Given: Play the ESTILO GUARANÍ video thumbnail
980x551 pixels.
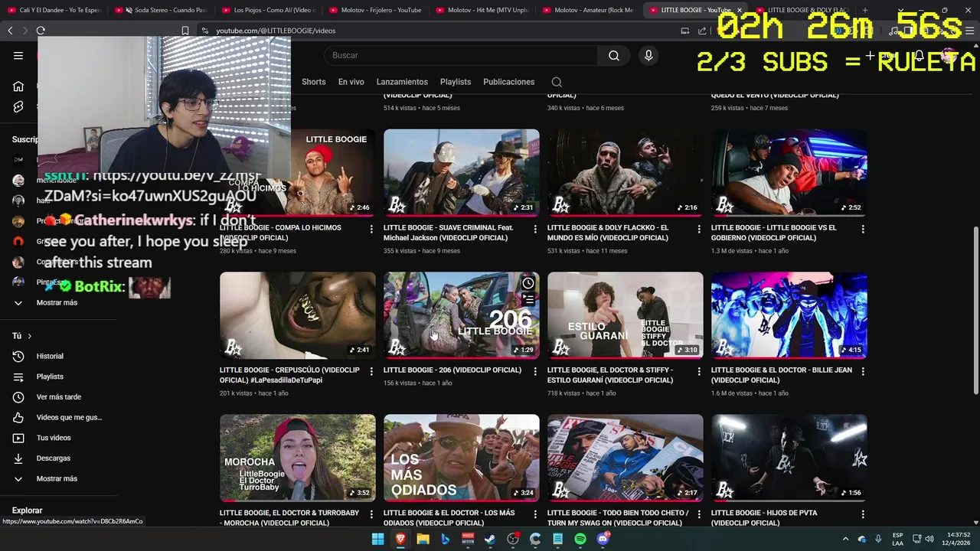Looking at the screenshot, I should tap(625, 315).
